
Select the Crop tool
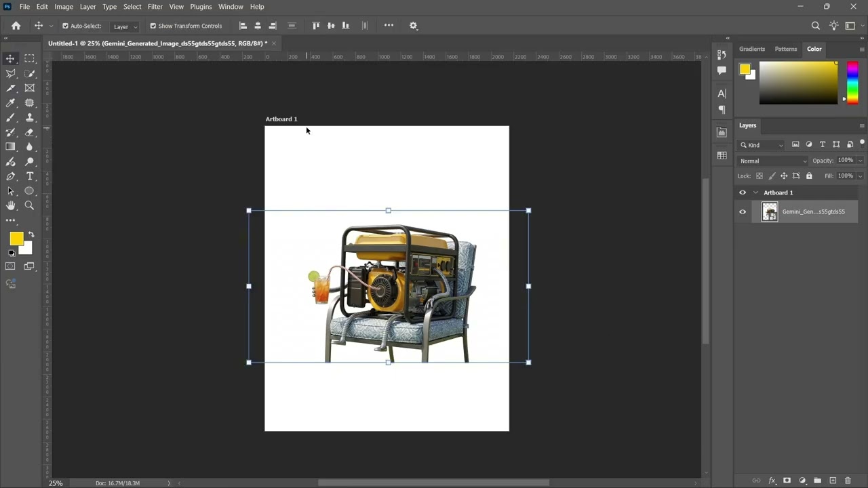point(10,88)
